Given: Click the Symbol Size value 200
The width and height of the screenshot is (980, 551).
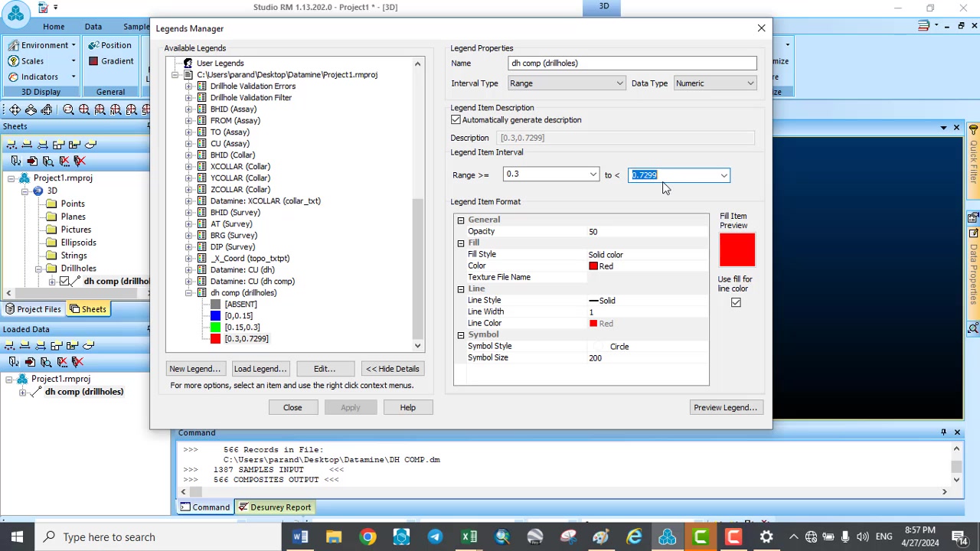Looking at the screenshot, I should pyautogui.click(x=648, y=358).
